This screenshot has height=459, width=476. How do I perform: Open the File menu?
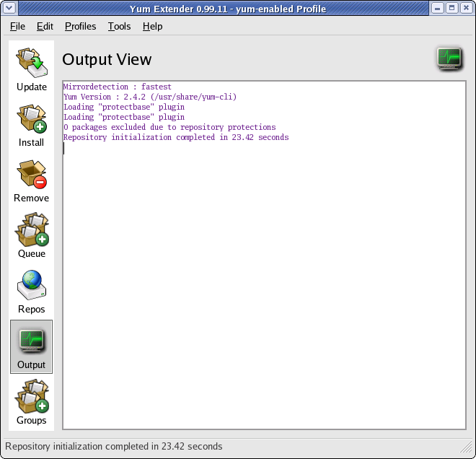click(x=17, y=26)
